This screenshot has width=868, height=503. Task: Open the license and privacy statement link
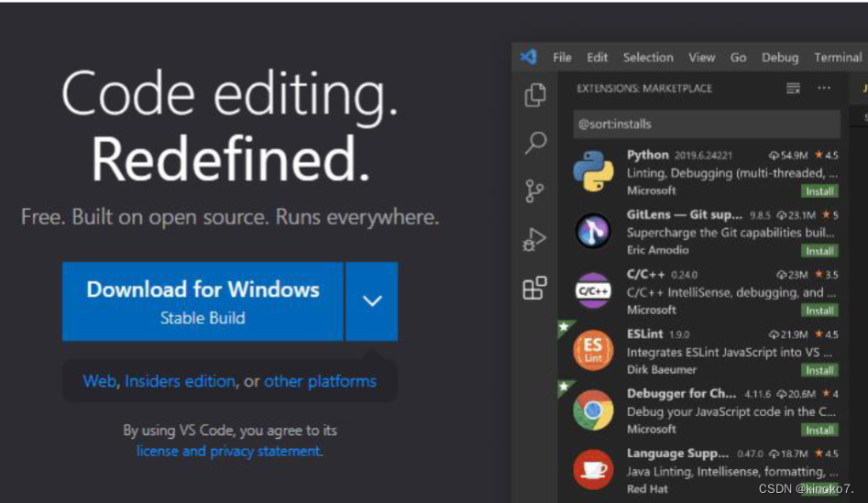click(228, 451)
